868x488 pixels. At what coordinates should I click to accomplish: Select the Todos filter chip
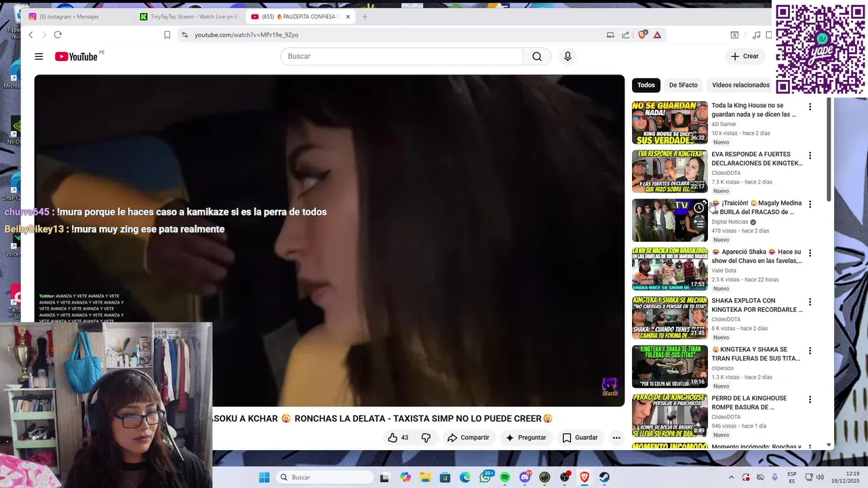point(646,85)
